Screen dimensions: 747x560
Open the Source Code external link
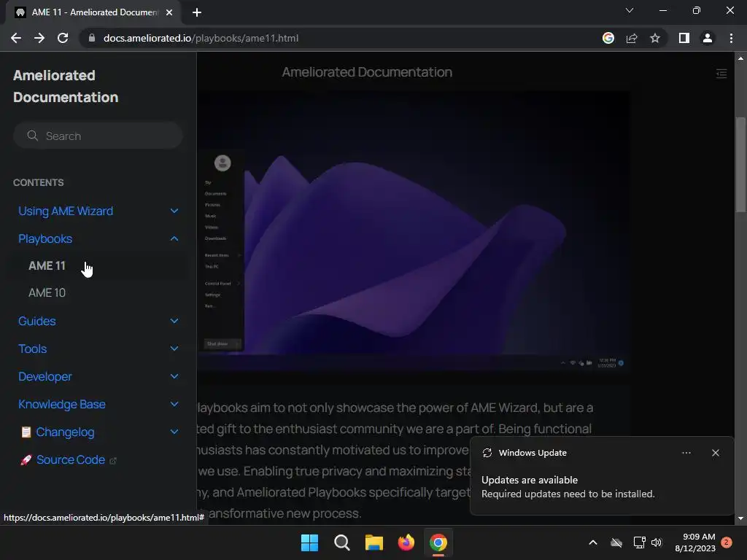pyautogui.click(x=71, y=459)
